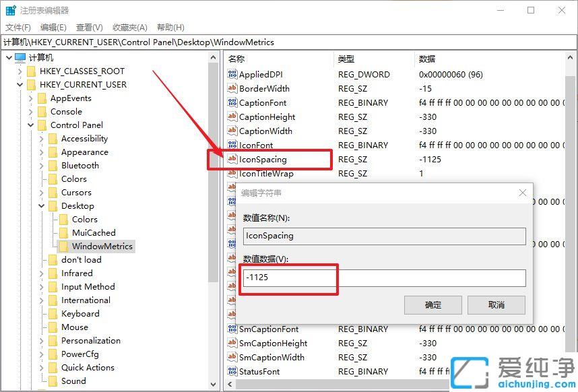Collapse the Control Panel node
578x392 pixels.
[x=30, y=125]
